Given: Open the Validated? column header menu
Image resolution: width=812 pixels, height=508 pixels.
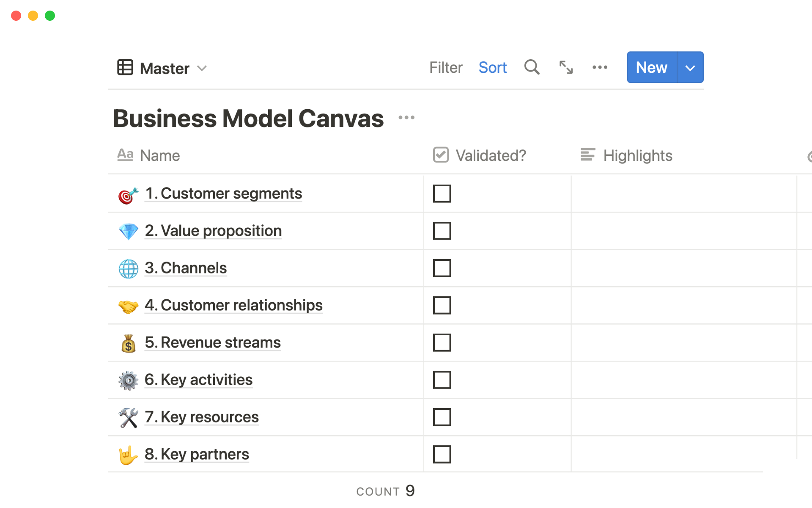Looking at the screenshot, I should coord(491,155).
